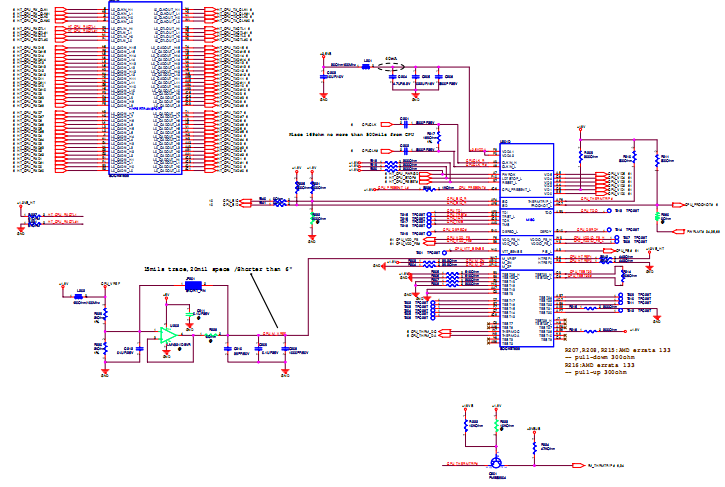Image resolution: width=725 pixels, height=487 pixels.
Task: Click the output port right of the transistor
Action: coord(579,465)
